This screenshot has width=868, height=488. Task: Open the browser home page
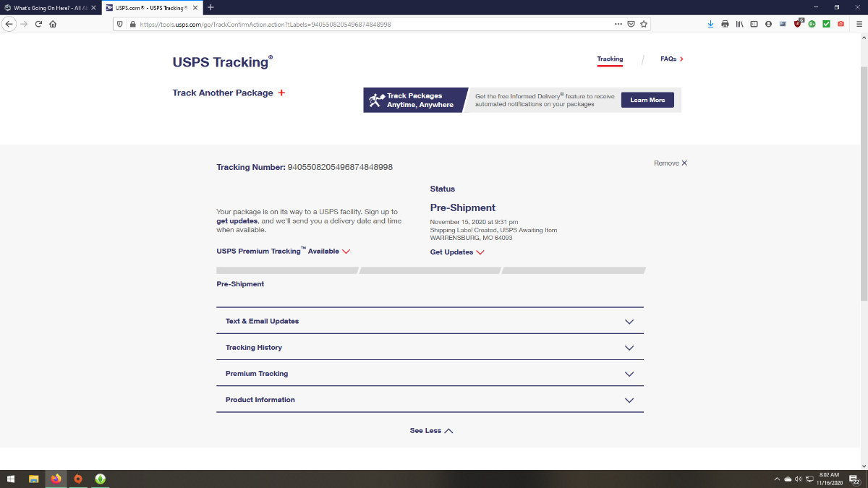click(x=53, y=24)
